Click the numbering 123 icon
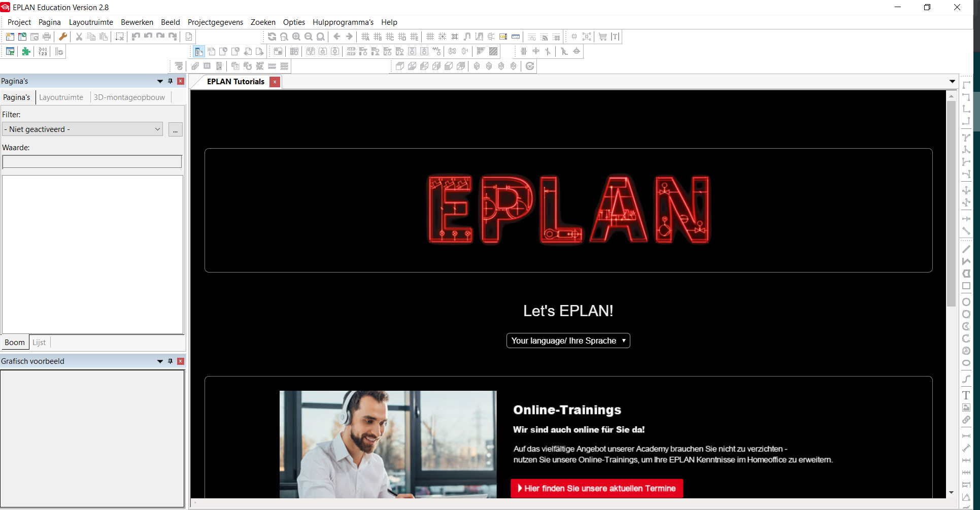Viewport: 980px width, 510px height. click(43, 51)
